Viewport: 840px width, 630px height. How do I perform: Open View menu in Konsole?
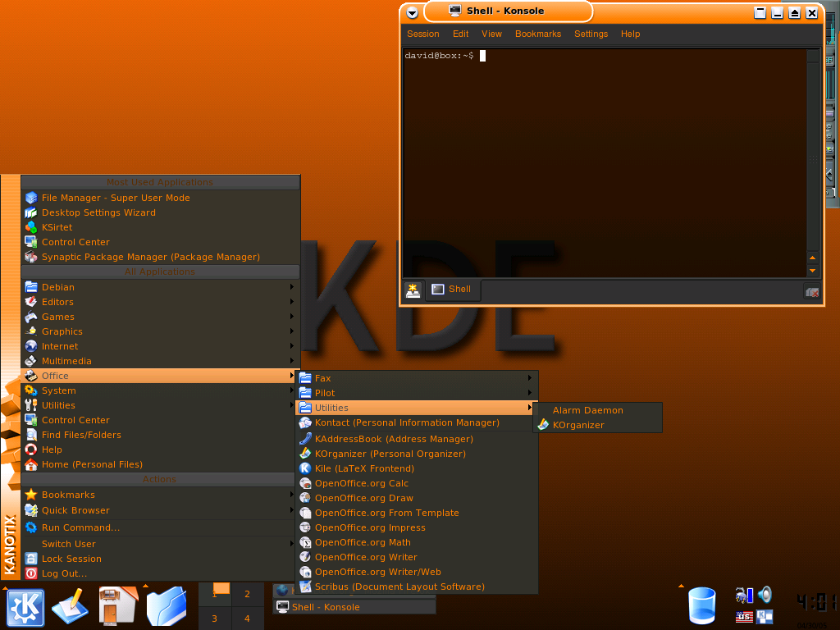491,34
